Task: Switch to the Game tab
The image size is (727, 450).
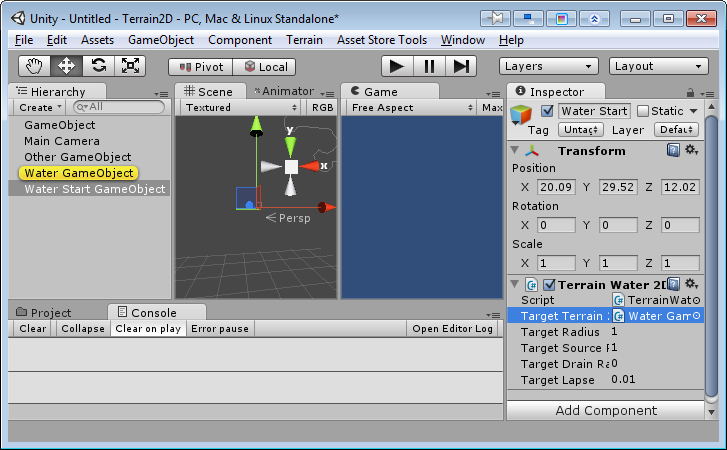Action: tap(389, 91)
